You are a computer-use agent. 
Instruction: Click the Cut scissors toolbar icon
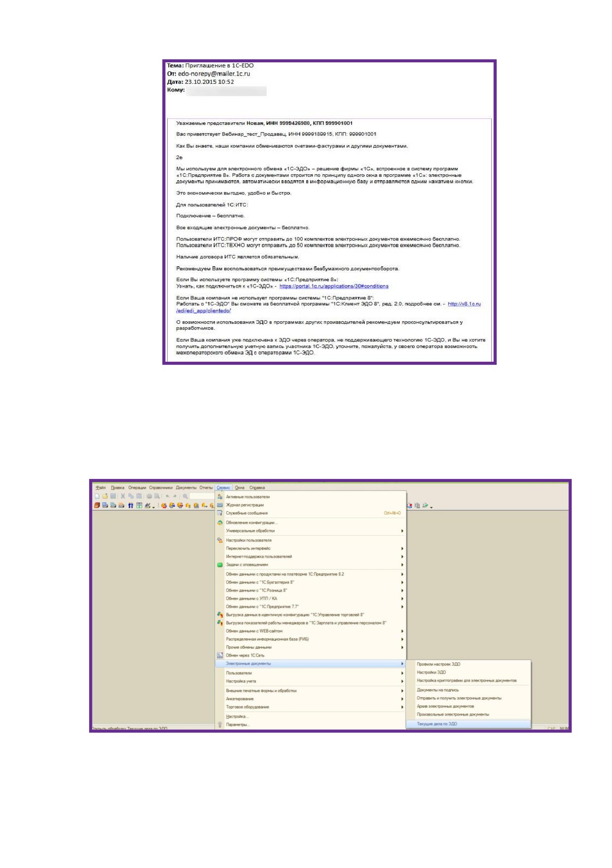coord(123,496)
